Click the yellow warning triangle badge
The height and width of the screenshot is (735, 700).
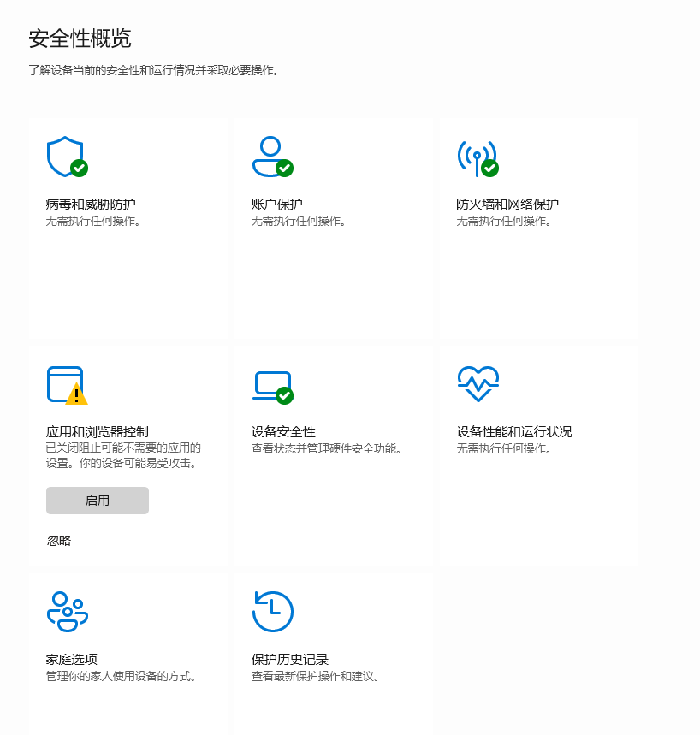pos(76,394)
